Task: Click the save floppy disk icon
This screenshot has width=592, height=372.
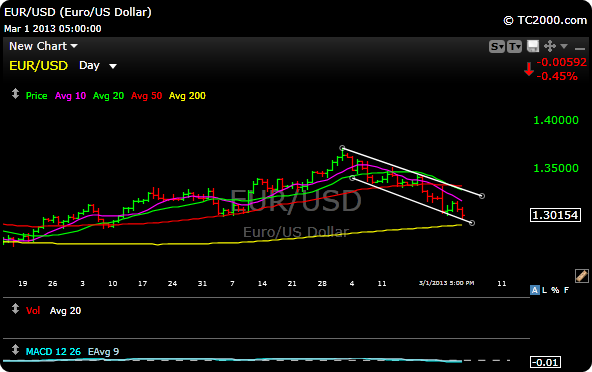Action: (x=533, y=46)
